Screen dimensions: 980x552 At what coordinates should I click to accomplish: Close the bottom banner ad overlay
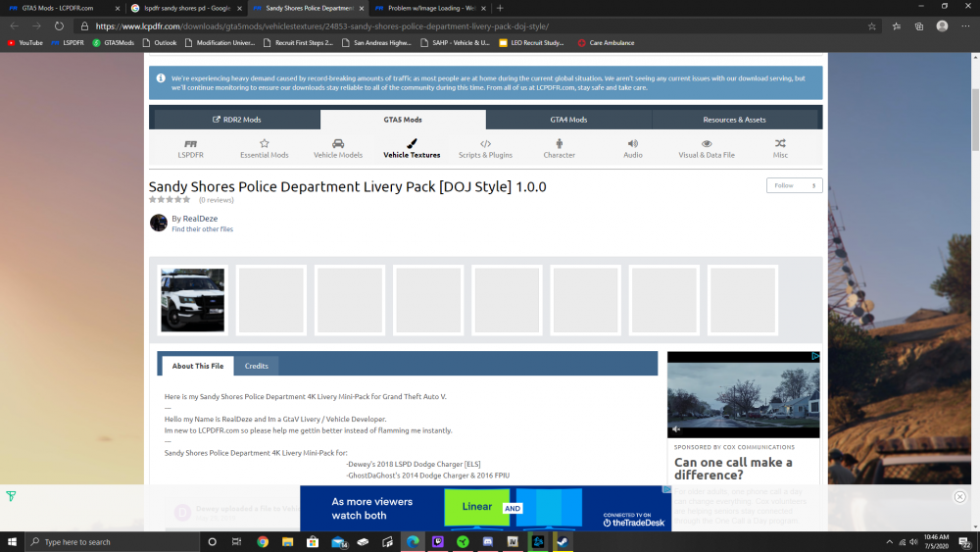(960, 497)
